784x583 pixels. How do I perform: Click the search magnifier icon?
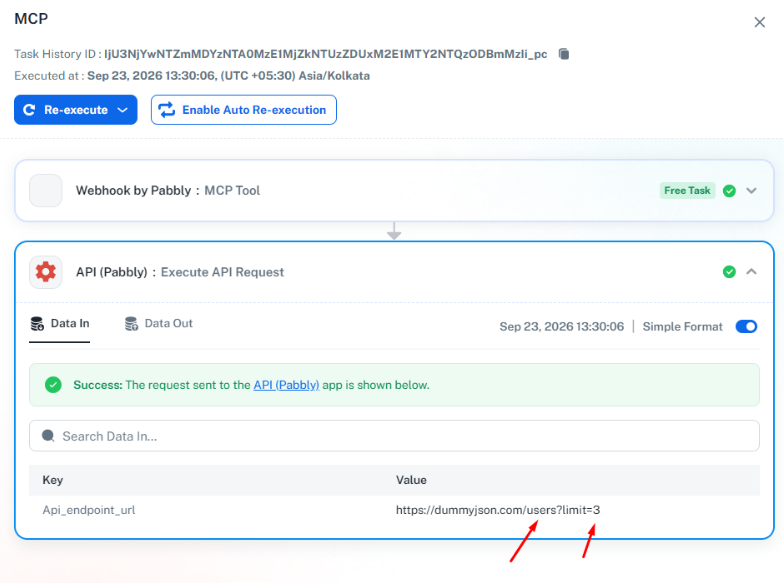(x=48, y=436)
